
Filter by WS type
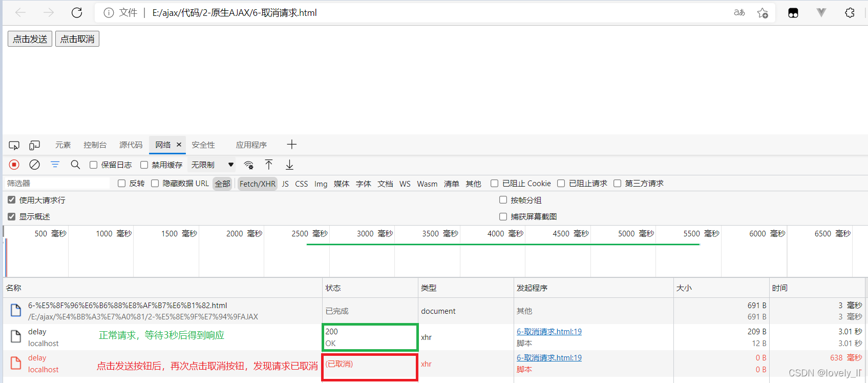405,184
